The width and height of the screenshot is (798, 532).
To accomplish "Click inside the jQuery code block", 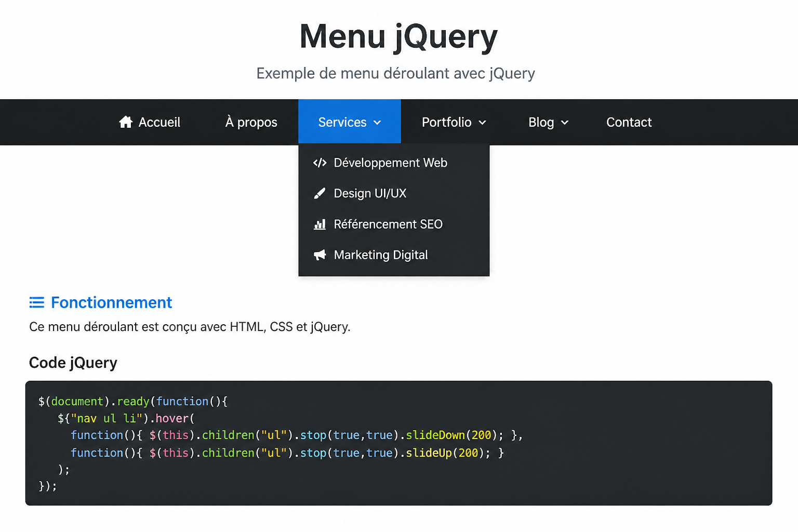I will tap(398, 443).
